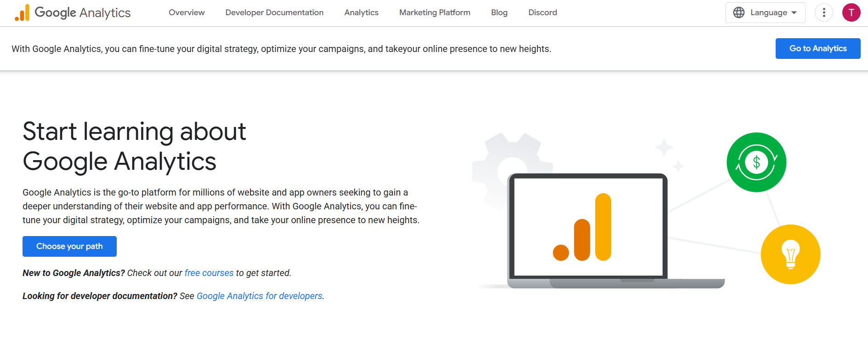Click the Go to Analytics button
The width and height of the screenshot is (868, 346).
[818, 48]
